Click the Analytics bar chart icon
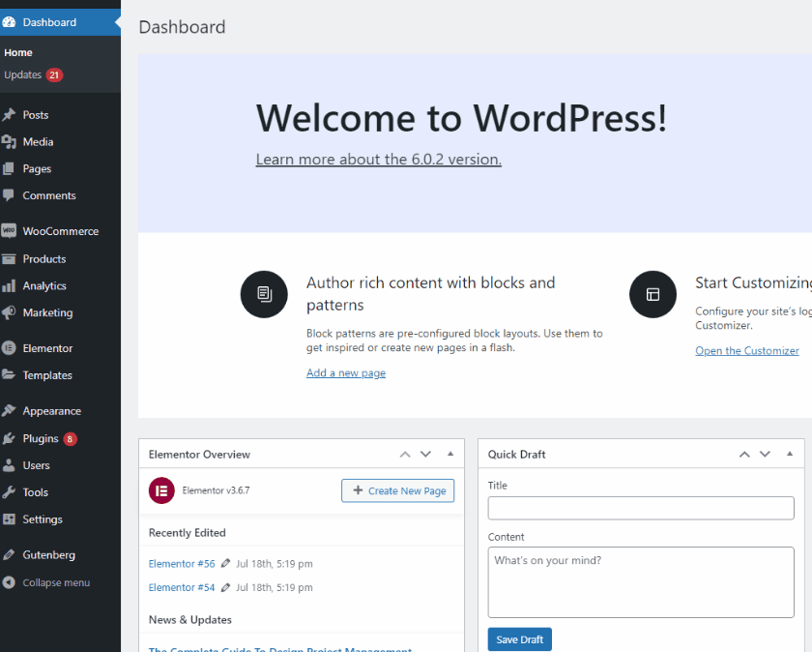812x652 pixels. point(9,285)
